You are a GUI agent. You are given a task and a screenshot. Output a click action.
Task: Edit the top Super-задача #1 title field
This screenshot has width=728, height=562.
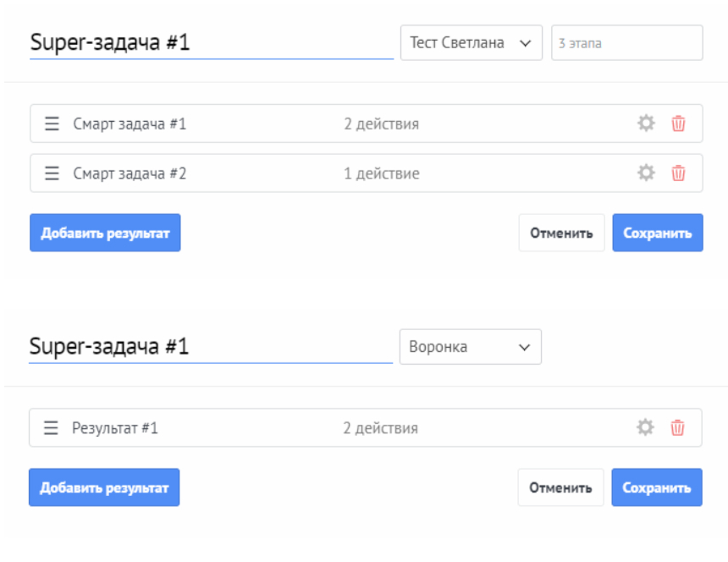[212, 42]
